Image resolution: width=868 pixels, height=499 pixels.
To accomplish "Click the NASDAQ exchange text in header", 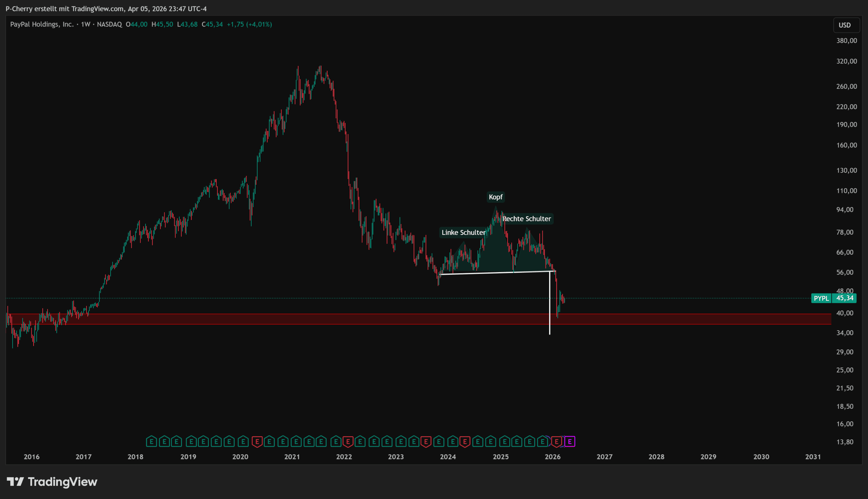I will 109,24.
